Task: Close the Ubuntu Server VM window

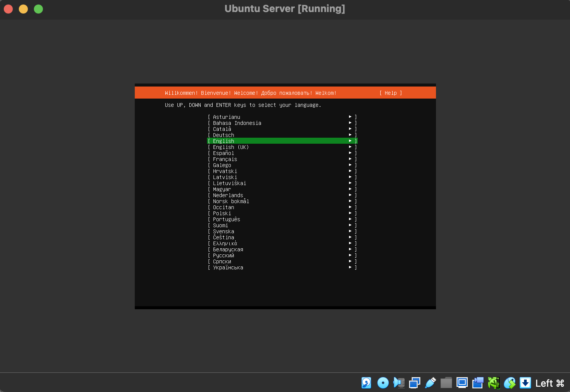Action: tap(8, 9)
